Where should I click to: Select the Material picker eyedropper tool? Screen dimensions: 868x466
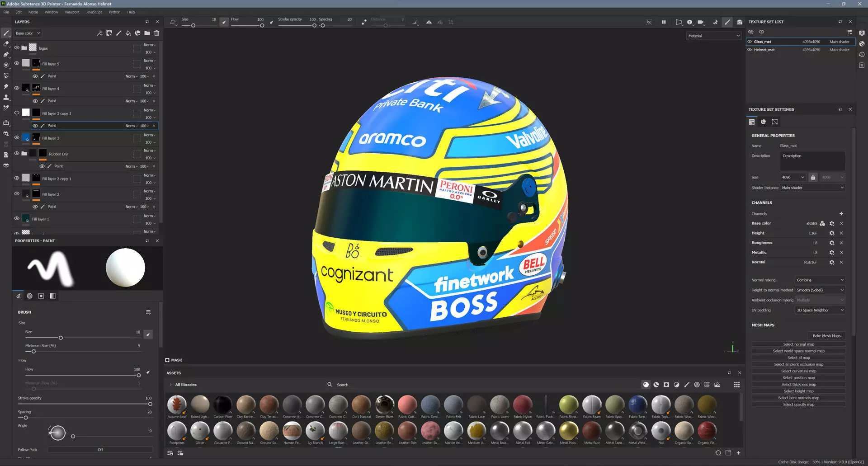6,108
